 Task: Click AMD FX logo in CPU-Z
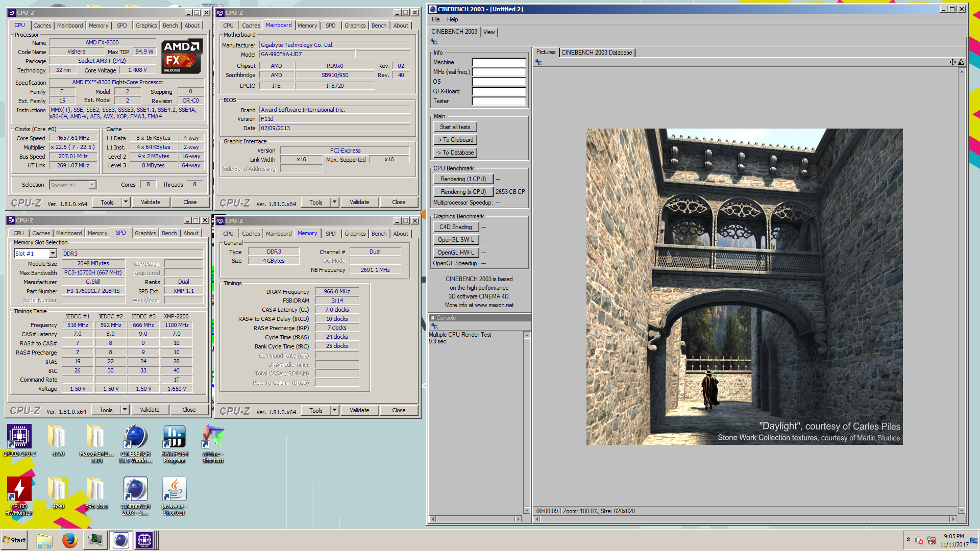point(182,57)
